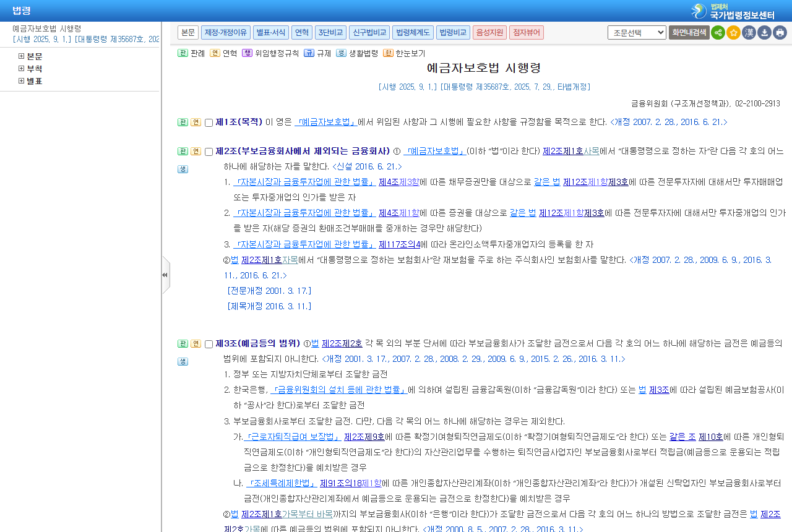Open the 「예금자보호법」 link in 제1조
Screen dimensions: 792x532
pyautogui.click(x=325, y=122)
